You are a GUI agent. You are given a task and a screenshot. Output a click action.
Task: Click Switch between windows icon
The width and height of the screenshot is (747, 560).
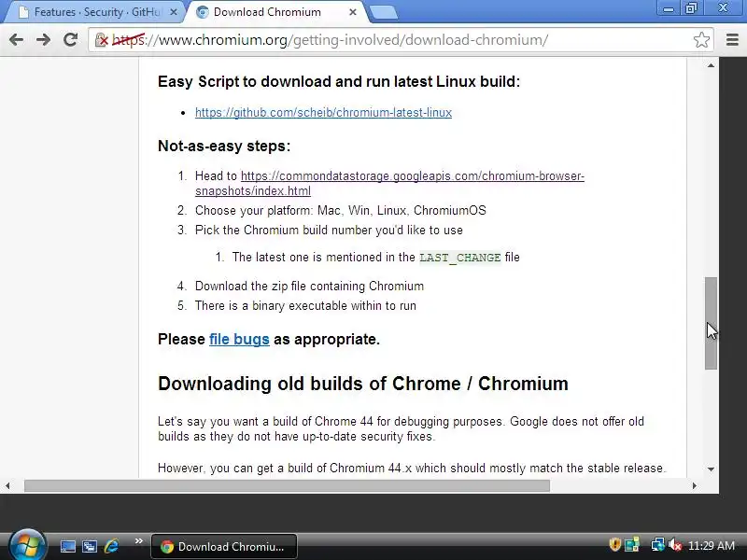(89, 546)
